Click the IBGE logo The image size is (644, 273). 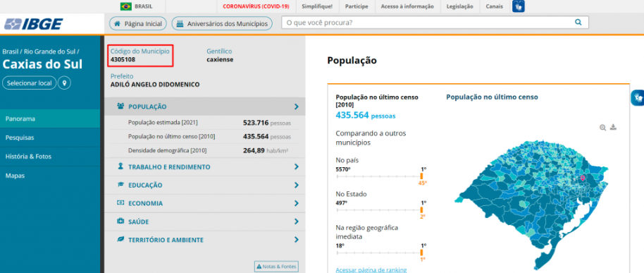pyautogui.click(x=34, y=24)
